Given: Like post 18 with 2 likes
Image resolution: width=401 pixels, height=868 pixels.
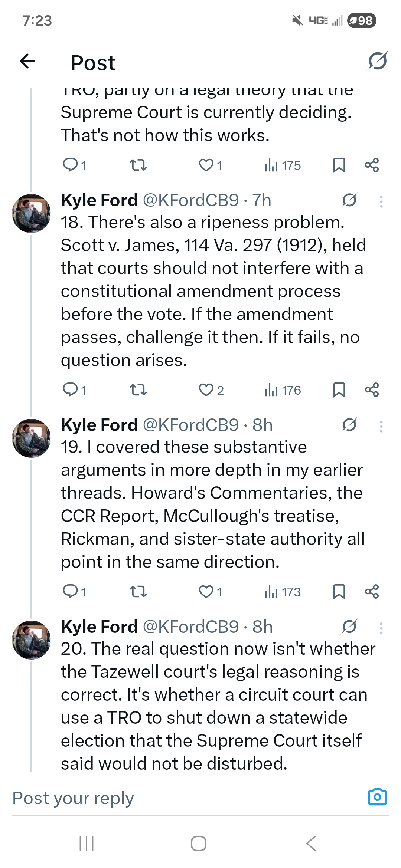Looking at the screenshot, I should coord(206,390).
